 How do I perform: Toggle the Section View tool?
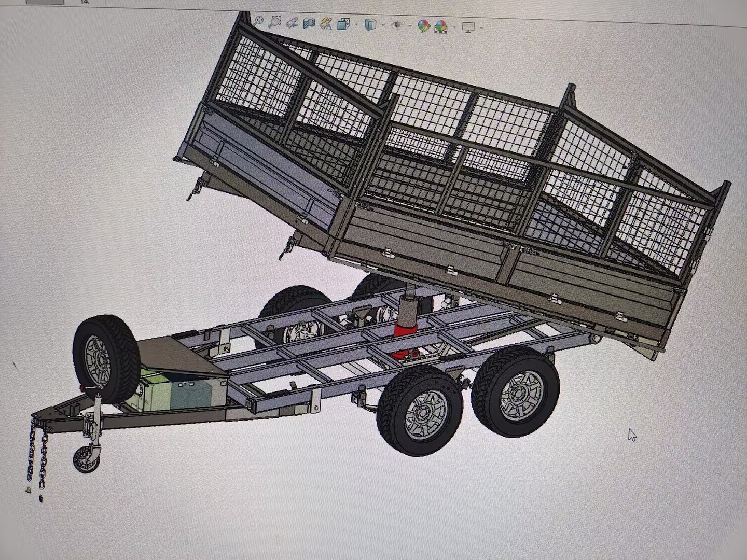[309, 23]
